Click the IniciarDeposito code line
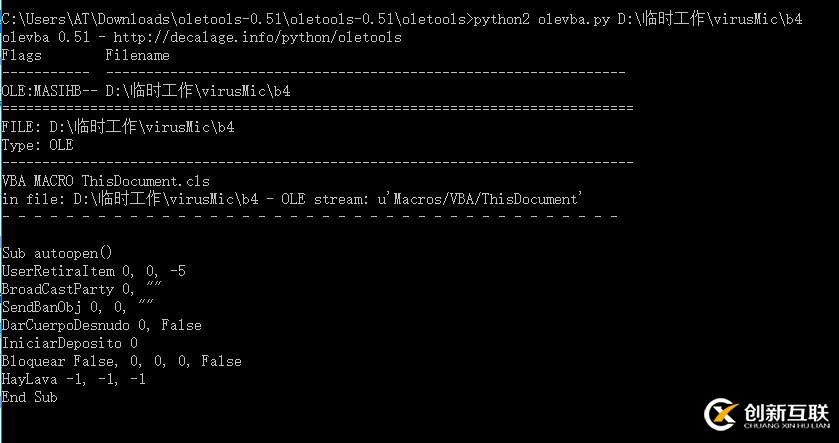The height and width of the screenshot is (443, 839). click(69, 343)
